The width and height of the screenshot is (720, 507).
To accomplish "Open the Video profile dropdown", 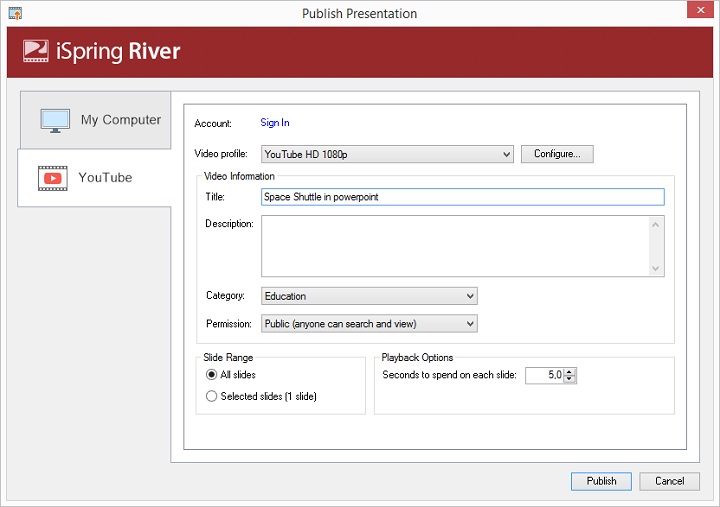I will pyautogui.click(x=387, y=154).
